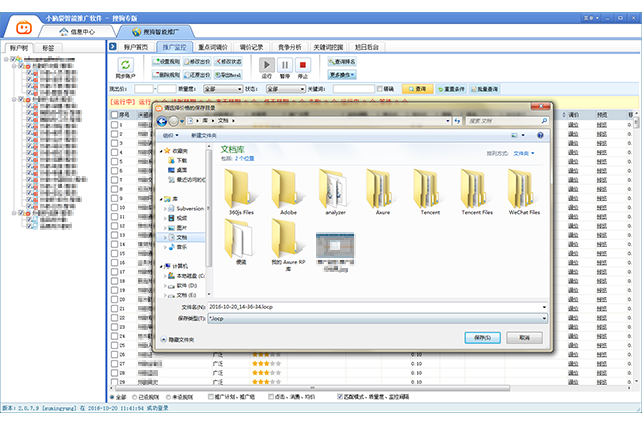The width and height of the screenshot is (642, 426).
Task: Open the 保存类型 file type dropdown
Action: click(x=375, y=318)
